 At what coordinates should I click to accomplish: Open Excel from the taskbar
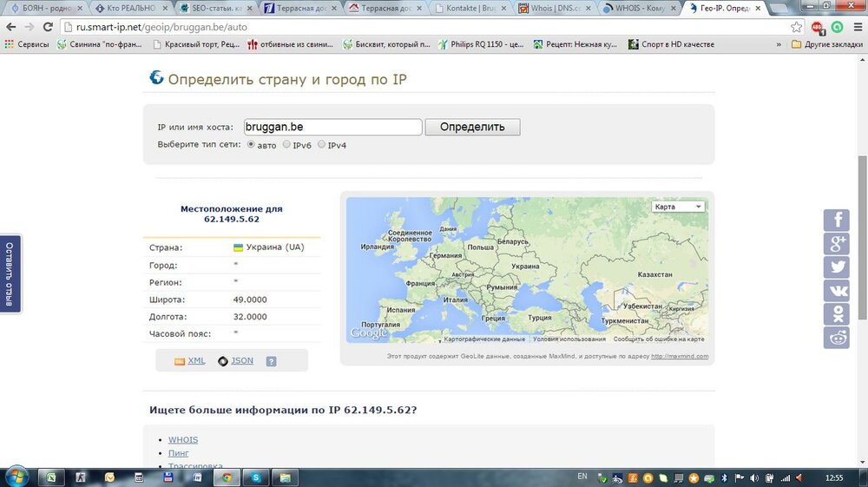51,477
